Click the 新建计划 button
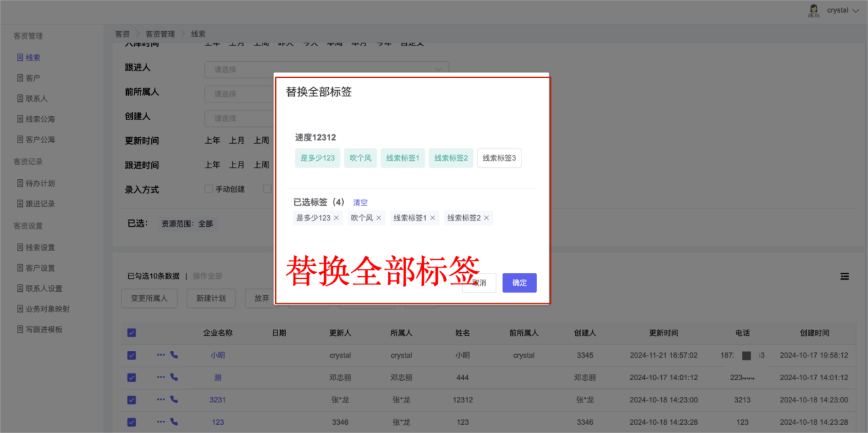Viewport: 868px width, 433px height. click(x=211, y=299)
